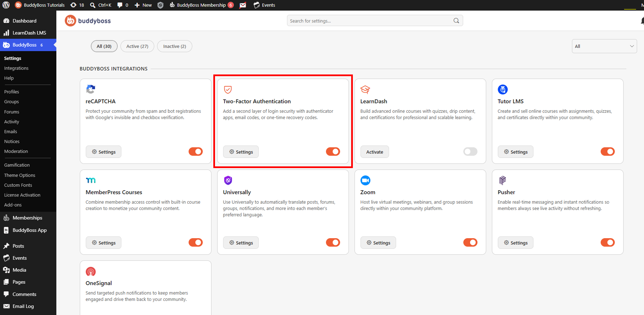Image resolution: width=644 pixels, height=315 pixels.
Task: Click the Tutor LMS icon
Action: point(502,90)
